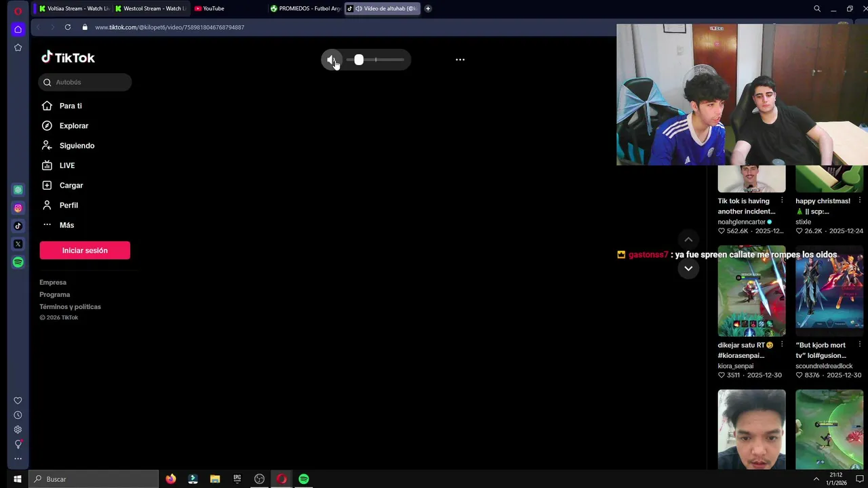Image resolution: width=868 pixels, height=488 pixels.
Task: Open Spotify in the Opera sidebar
Action: 18,262
